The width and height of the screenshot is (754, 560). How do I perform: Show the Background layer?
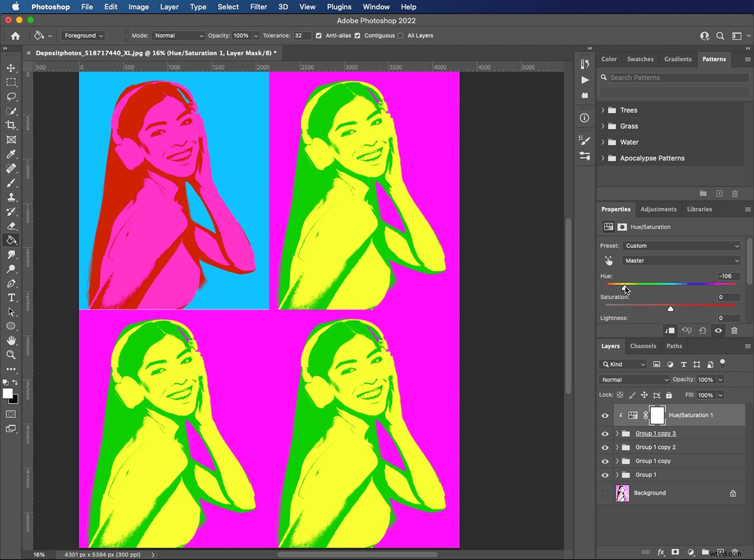click(x=604, y=493)
